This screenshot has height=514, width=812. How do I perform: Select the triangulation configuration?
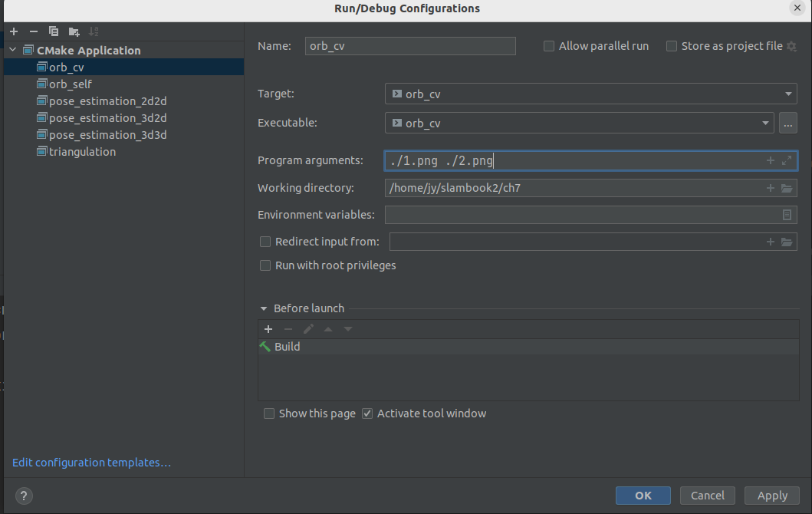pos(82,152)
